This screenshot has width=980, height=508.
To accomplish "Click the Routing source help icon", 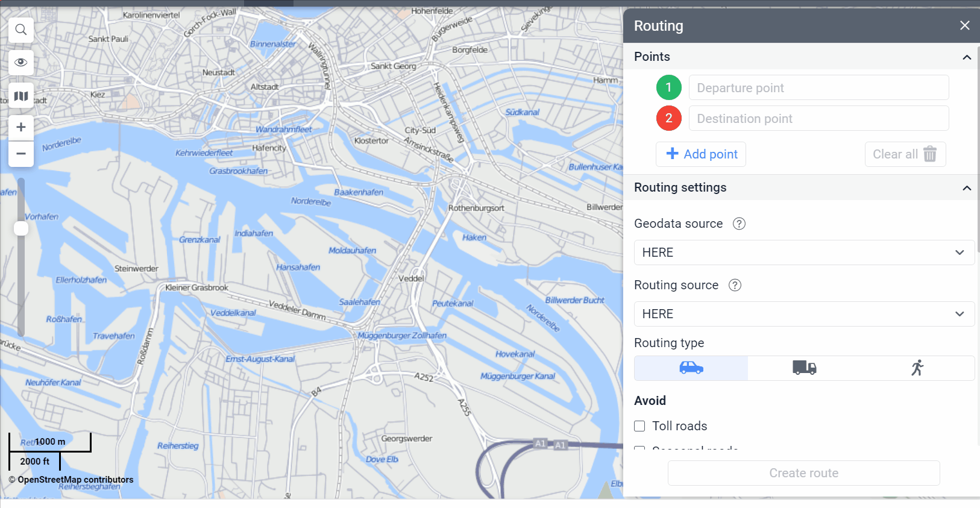I will click(x=735, y=285).
